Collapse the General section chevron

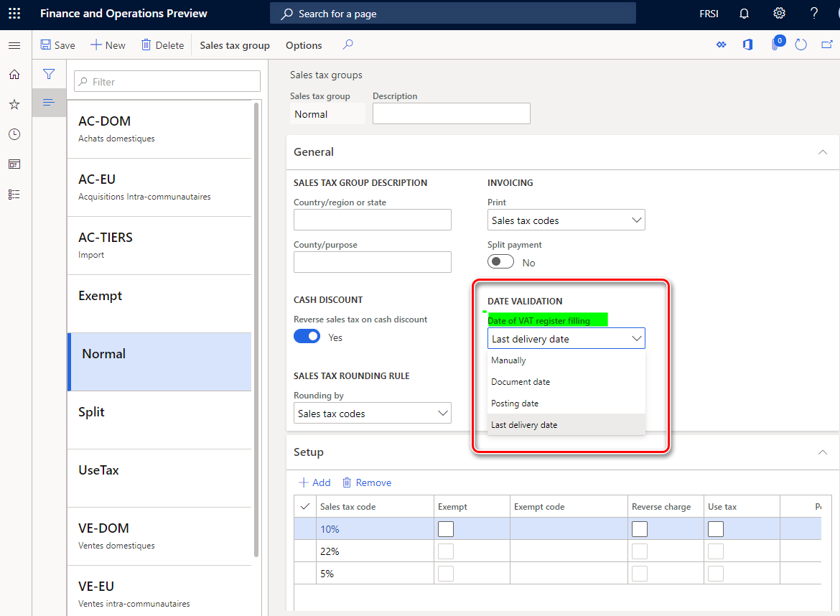coord(822,152)
